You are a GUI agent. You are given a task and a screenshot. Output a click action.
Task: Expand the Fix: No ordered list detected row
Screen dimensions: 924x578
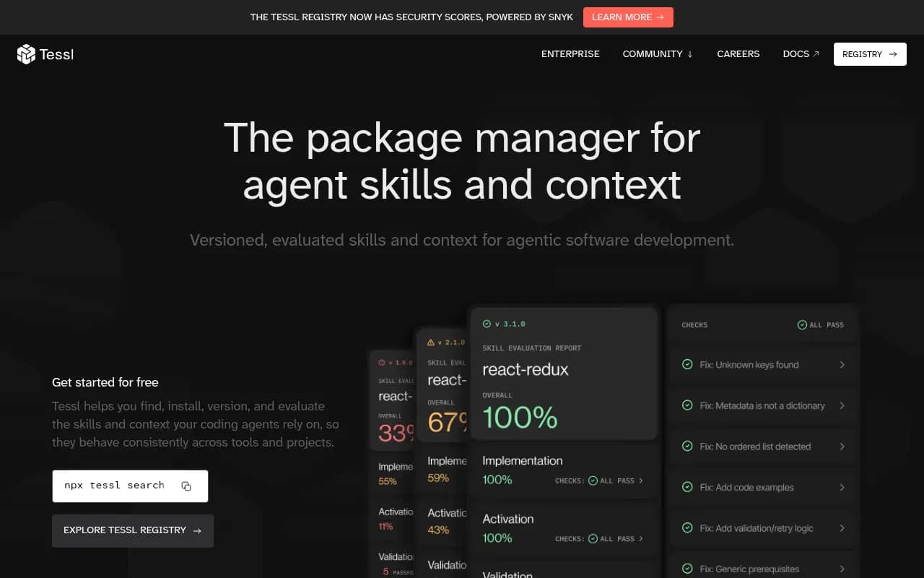(842, 447)
